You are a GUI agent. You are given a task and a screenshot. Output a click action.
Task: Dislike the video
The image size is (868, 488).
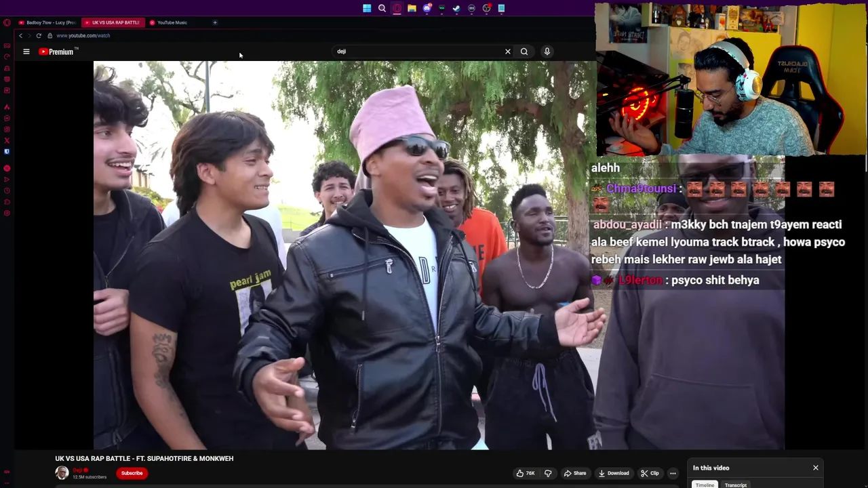(548, 473)
